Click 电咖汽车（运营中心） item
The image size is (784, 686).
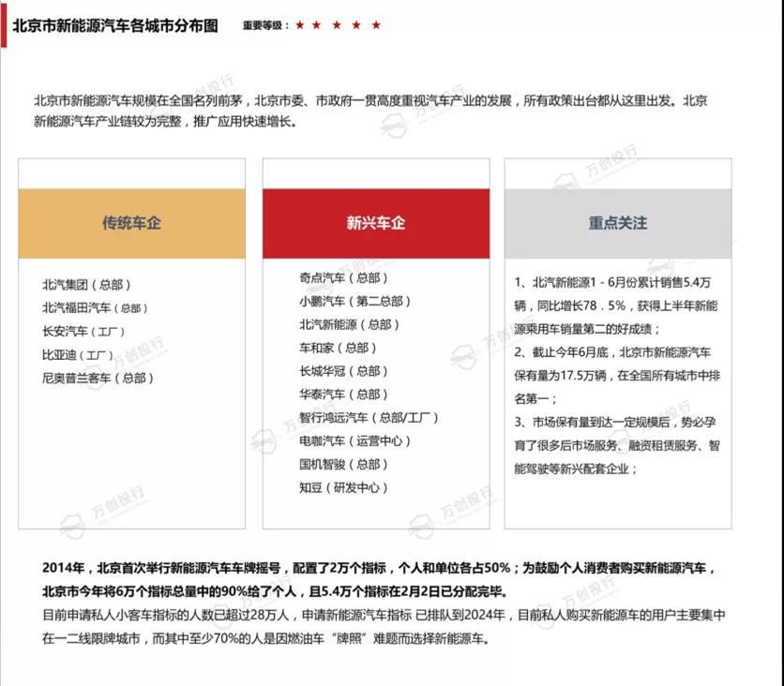pos(355,441)
